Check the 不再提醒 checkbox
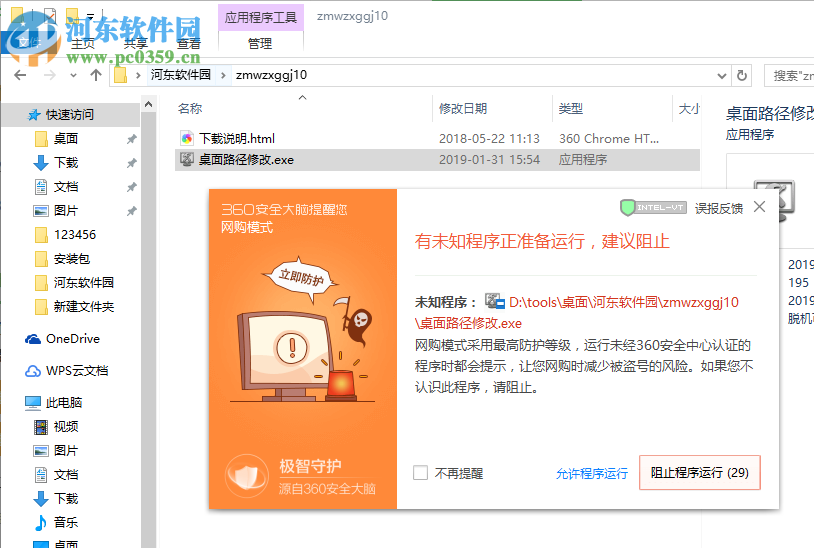814x548 pixels. click(x=420, y=473)
